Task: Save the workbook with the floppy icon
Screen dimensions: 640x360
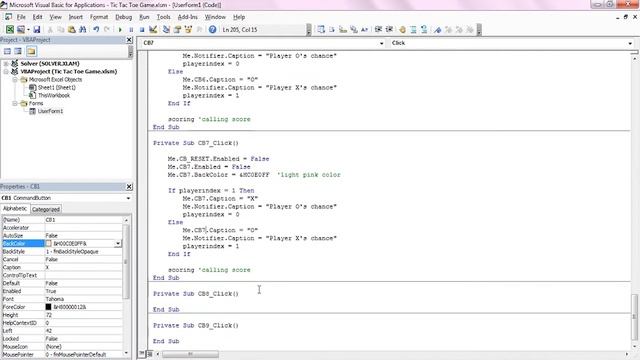Action: (x=37, y=29)
